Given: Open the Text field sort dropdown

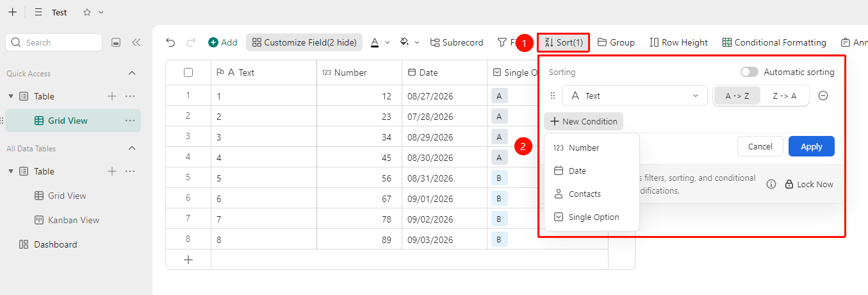Looking at the screenshot, I should 634,96.
